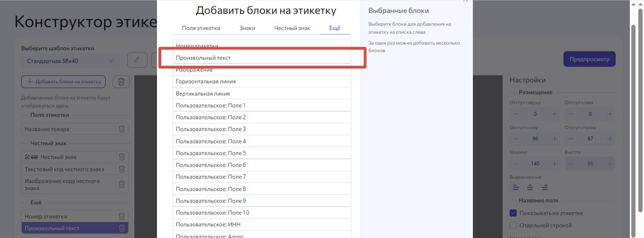Select left alignment icon

pyautogui.click(x=516, y=187)
